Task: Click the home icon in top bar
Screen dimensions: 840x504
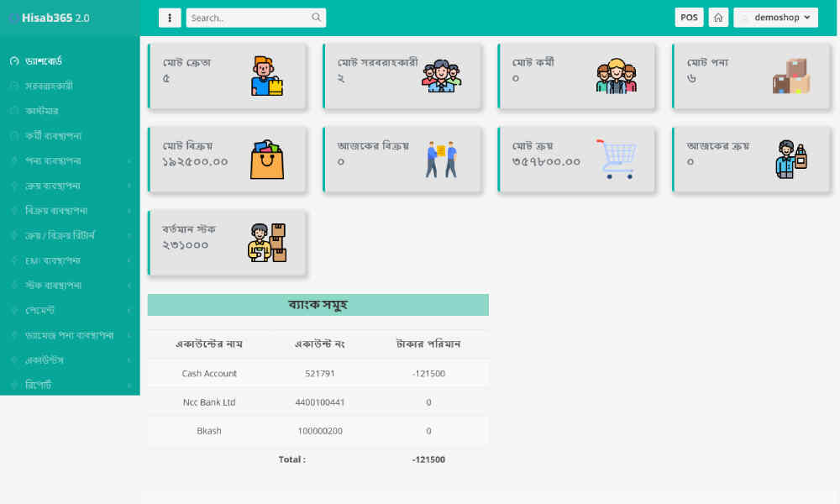Action: coord(718,18)
